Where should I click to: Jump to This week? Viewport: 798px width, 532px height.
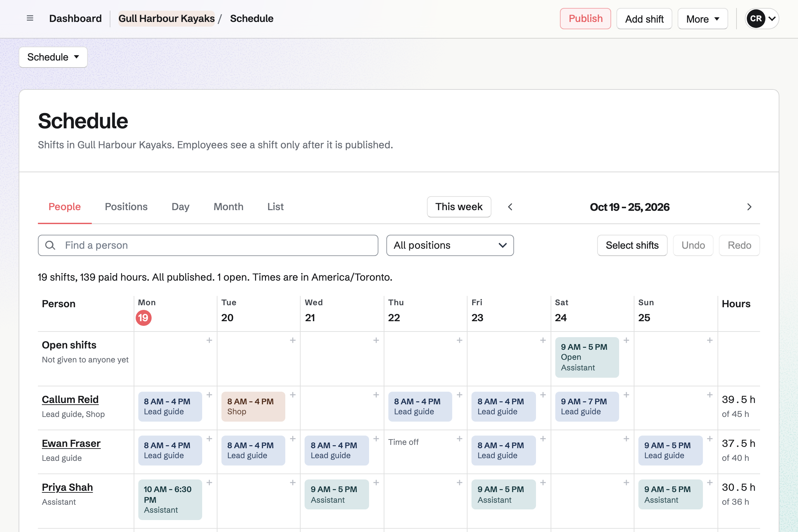(459, 207)
